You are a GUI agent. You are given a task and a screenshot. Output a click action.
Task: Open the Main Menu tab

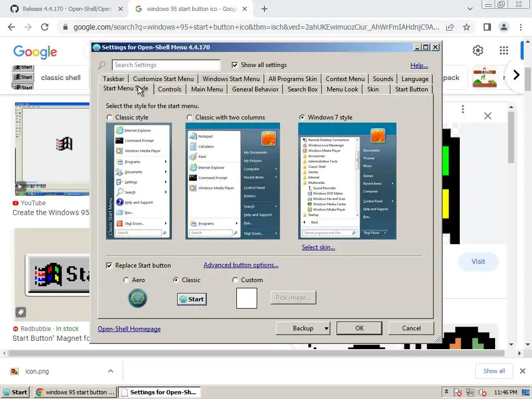207,89
